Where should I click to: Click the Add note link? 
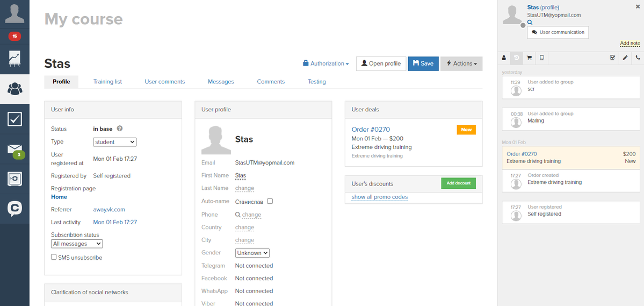point(630,43)
